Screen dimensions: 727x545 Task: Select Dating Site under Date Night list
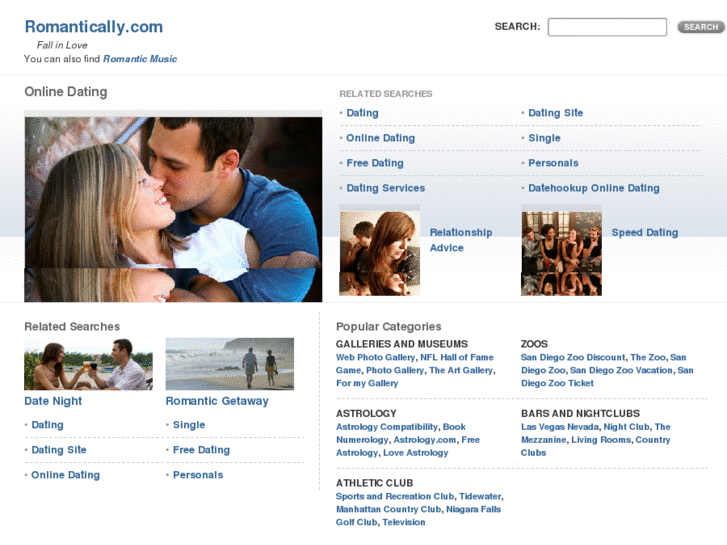coord(59,449)
